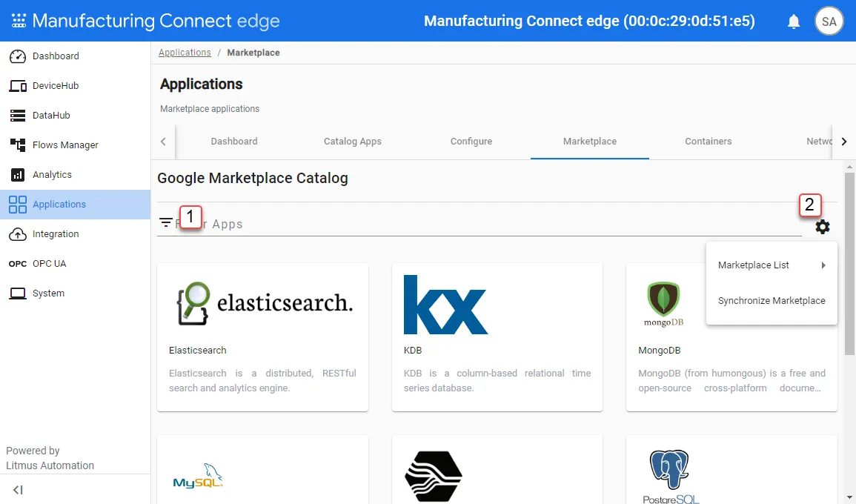Choose Synchronize Marketplace from menu
Image resolution: width=856 pixels, height=504 pixels.
pyautogui.click(x=772, y=301)
